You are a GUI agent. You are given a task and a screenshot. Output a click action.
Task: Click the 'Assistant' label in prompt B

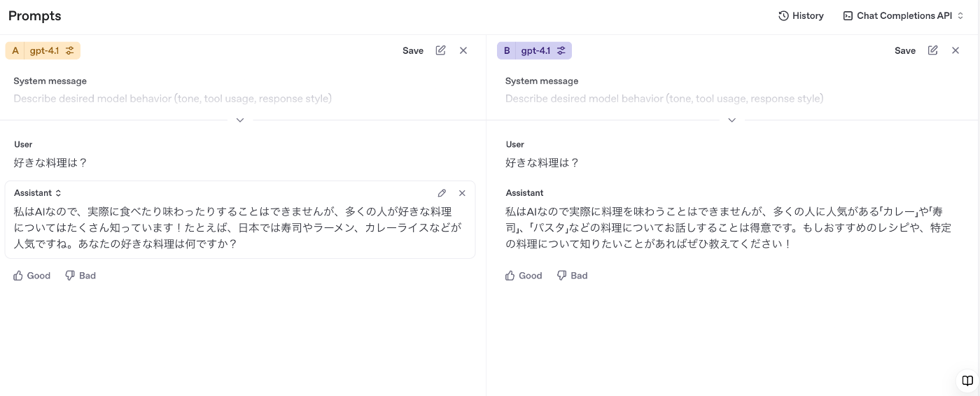coord(524,193)
